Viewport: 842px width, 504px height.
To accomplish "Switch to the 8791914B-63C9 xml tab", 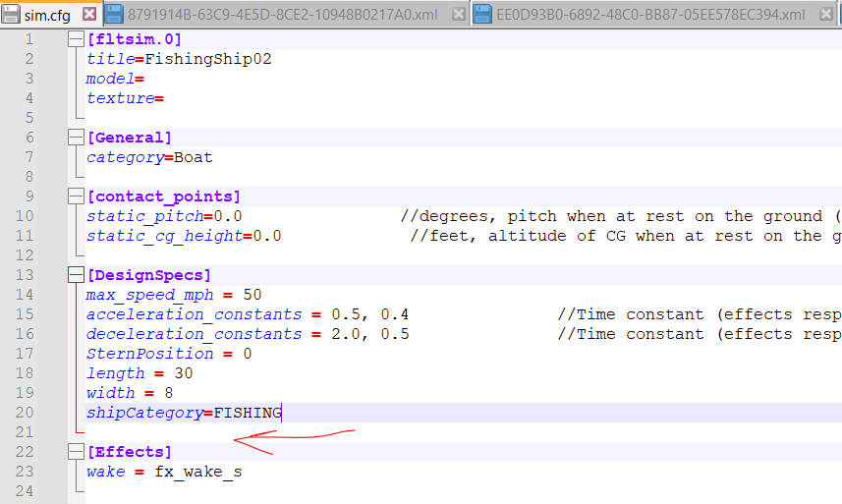I will tap(285, 15).
